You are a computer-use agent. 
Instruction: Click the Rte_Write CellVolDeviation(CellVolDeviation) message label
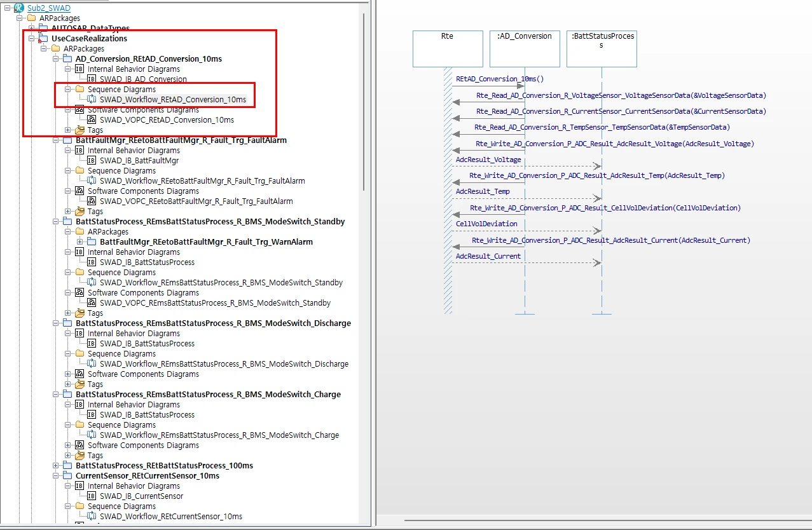point(605,208)
